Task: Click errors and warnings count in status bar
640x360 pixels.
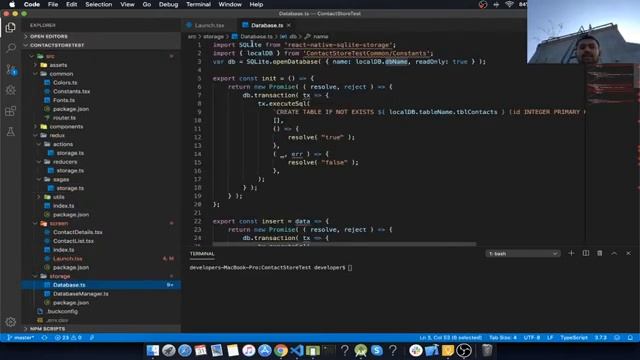Action: click(x=68, y=338)
